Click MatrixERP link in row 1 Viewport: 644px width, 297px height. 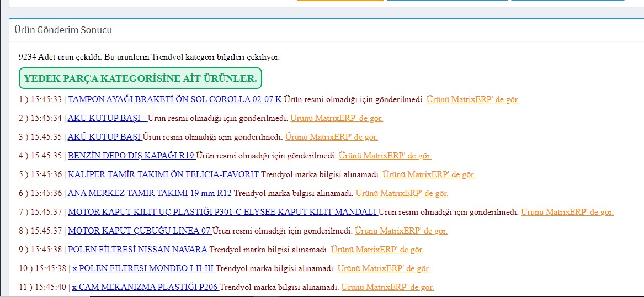tap(472, 99)
